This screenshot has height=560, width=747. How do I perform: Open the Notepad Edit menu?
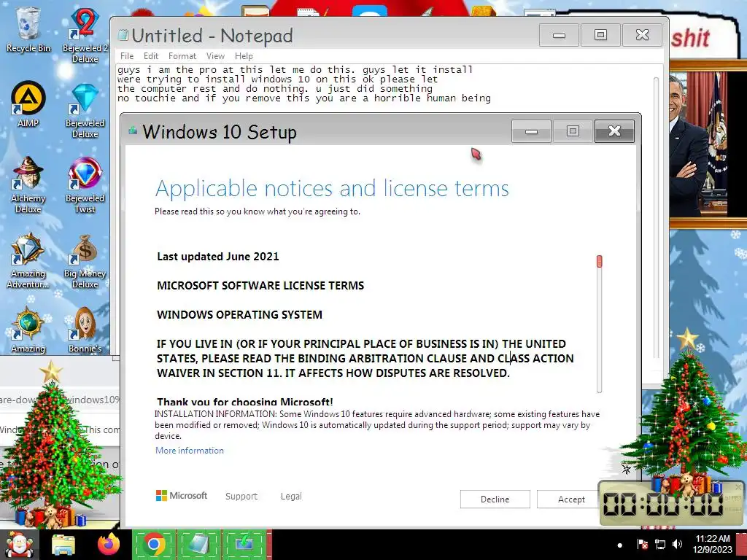pos(151,55)
